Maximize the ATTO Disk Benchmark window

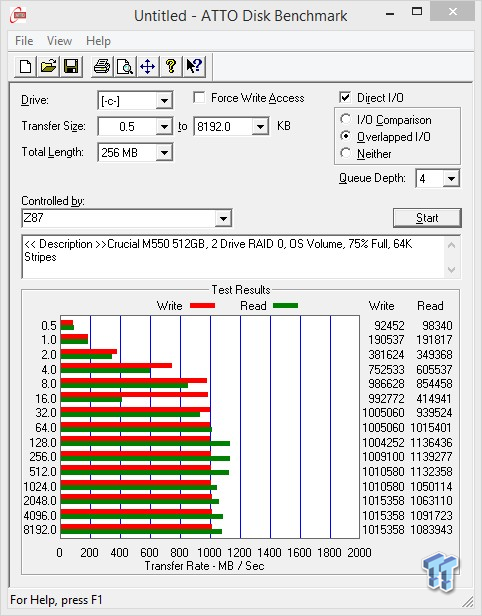tap(417, 12)
